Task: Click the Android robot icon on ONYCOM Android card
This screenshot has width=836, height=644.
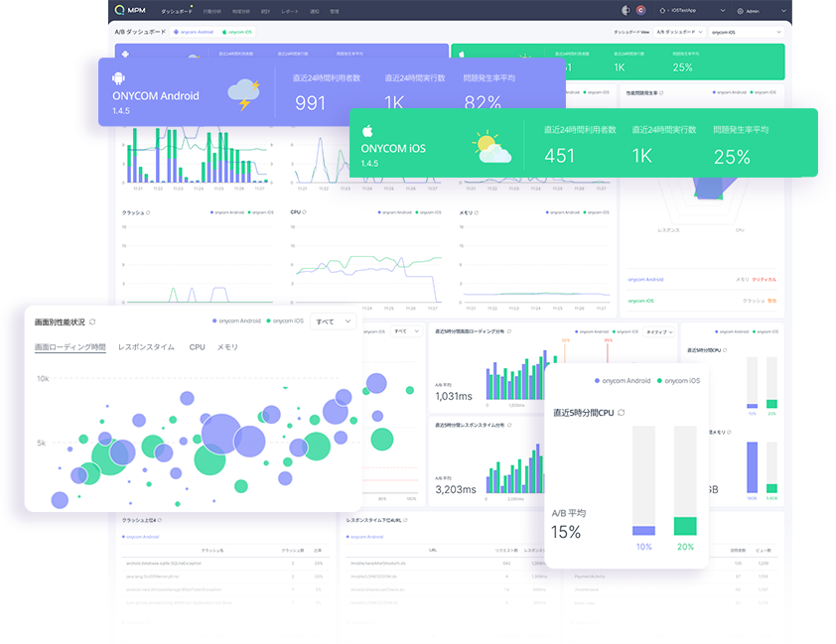Action: point(118,78)
